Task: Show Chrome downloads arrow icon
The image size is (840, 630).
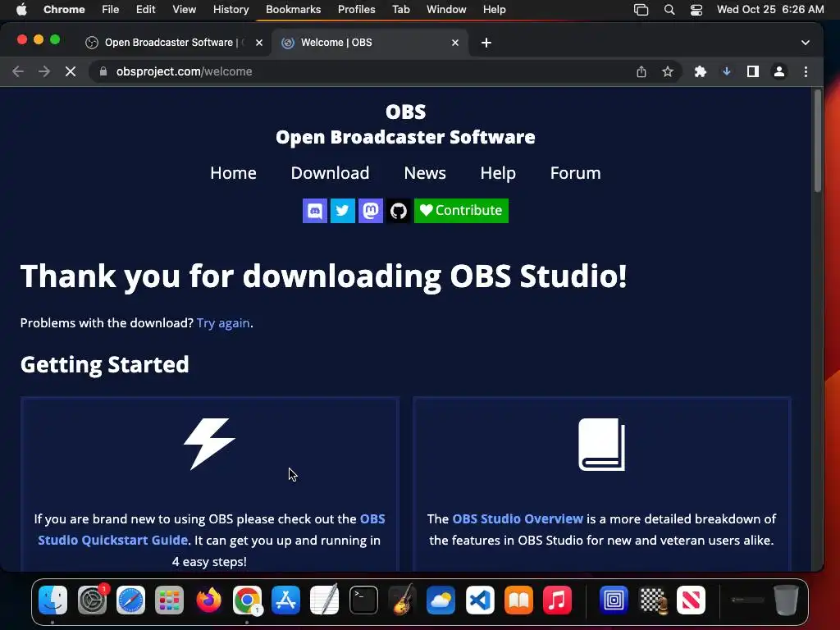Action: coord(727,71)
